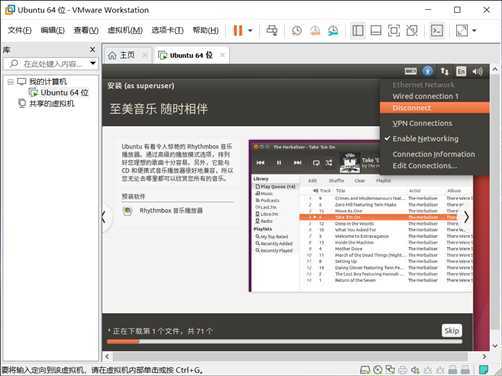This screenshot has height=376, width=502.
Task: Open Connection Information
Action: 434,154
